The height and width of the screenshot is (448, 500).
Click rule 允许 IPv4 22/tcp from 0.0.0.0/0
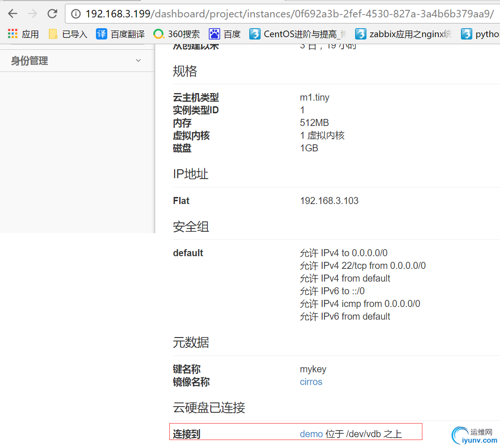pos(363,266)
